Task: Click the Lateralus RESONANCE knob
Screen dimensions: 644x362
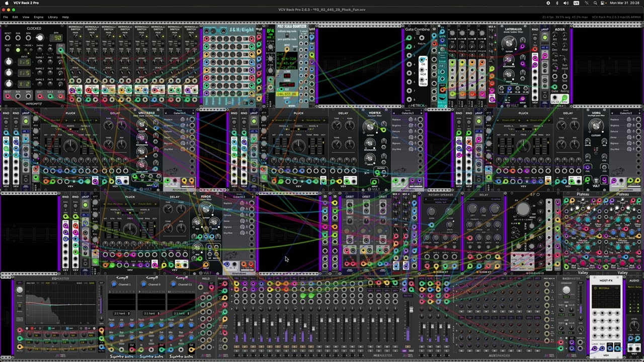Action: coord(510,60)
